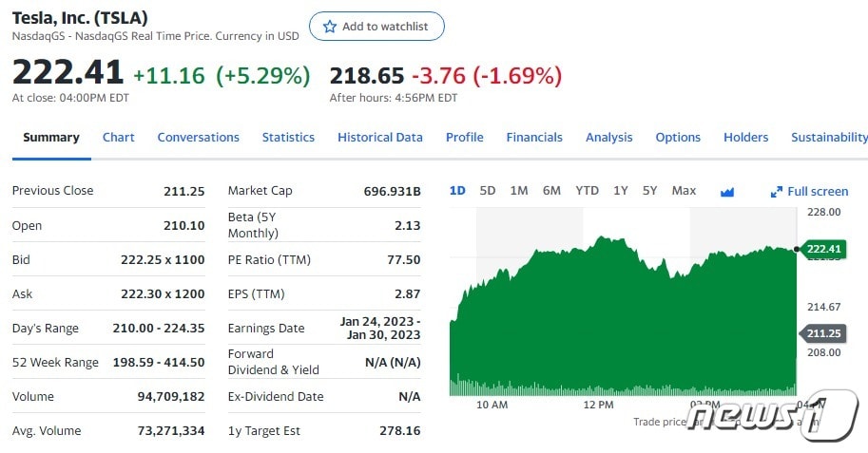Select the 5D chart range
This screenshot has width=868, height=453.
pos(488,190)
